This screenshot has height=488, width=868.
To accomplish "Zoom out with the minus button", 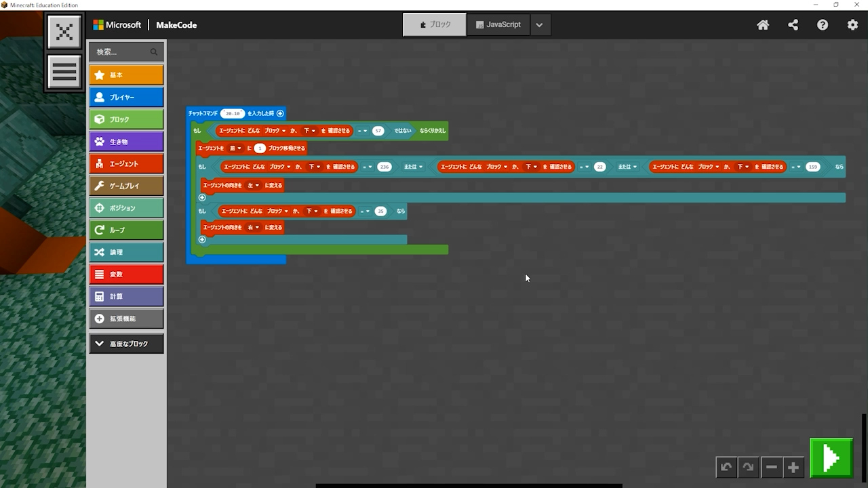I will (x=771, y=467).
